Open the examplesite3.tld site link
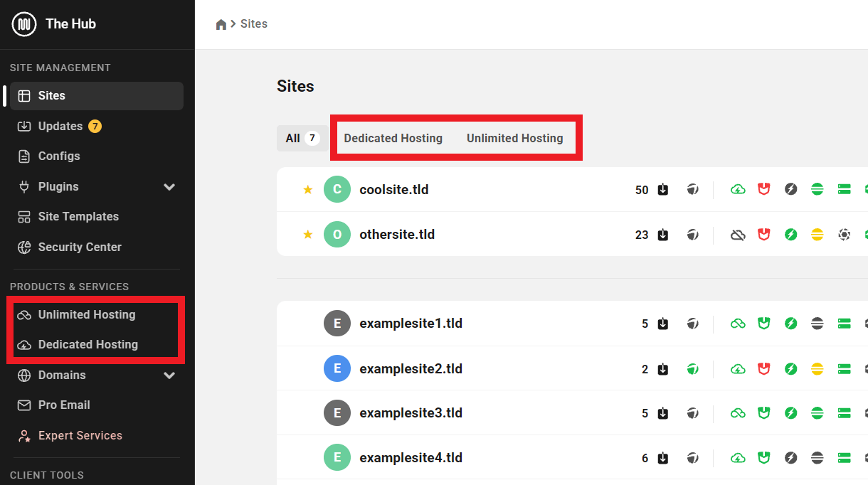The width and height of the screenshot is (868, 485). click(x=411, y=413)
